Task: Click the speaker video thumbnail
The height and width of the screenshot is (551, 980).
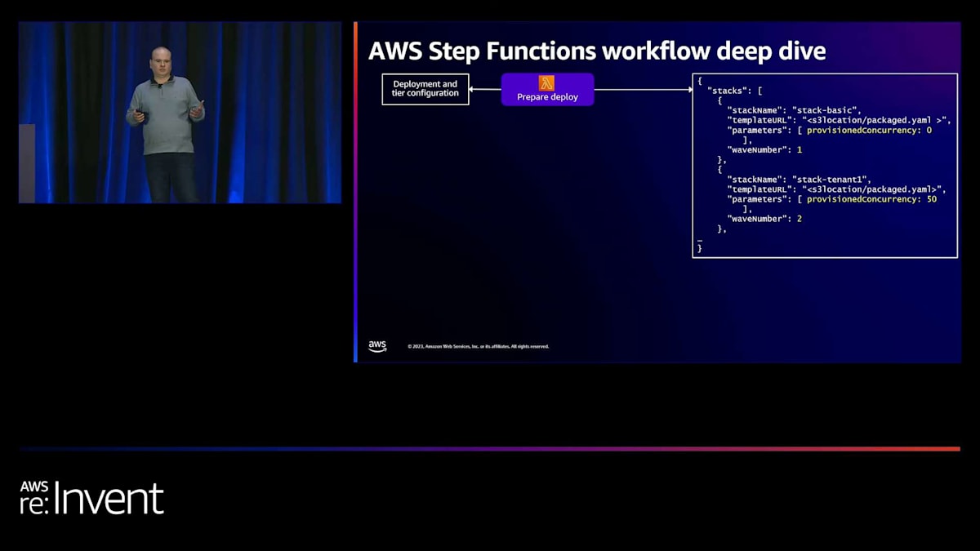Action: 180,112
